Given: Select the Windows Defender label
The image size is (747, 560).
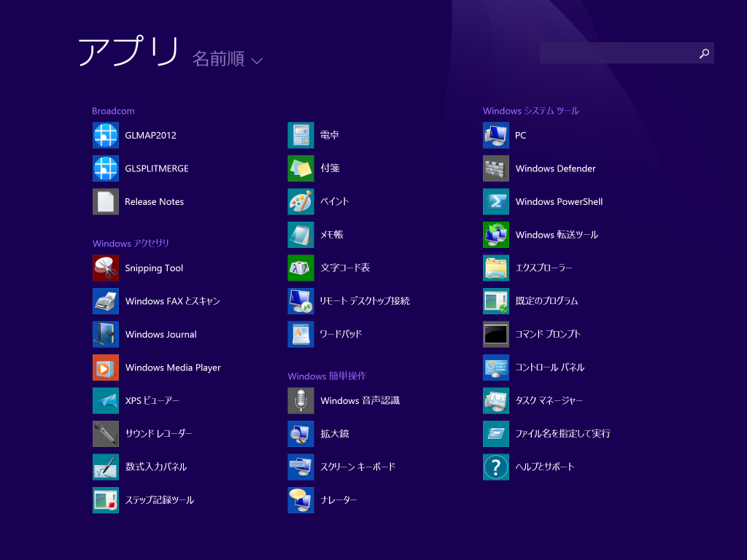Looking at the screenshot, I should point(555,168).
